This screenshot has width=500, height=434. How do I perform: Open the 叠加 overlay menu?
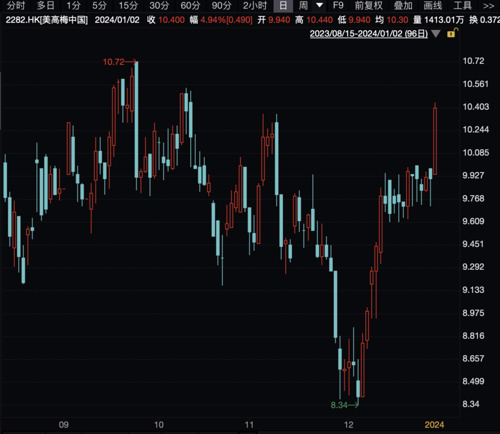(x=403, y=6)
